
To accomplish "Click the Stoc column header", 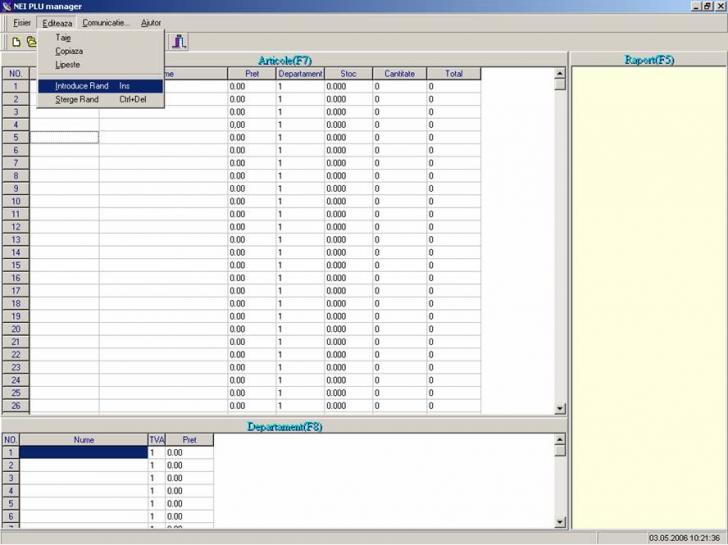I will (348, 73).
